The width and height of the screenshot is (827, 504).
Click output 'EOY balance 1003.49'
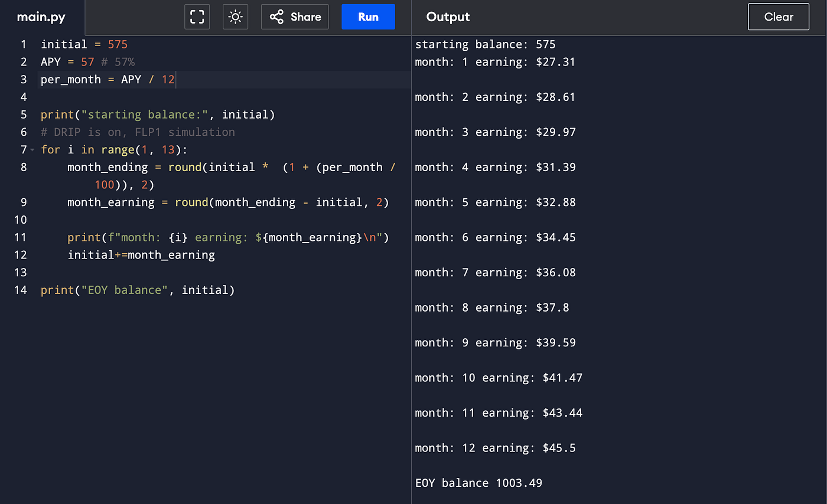478,483
